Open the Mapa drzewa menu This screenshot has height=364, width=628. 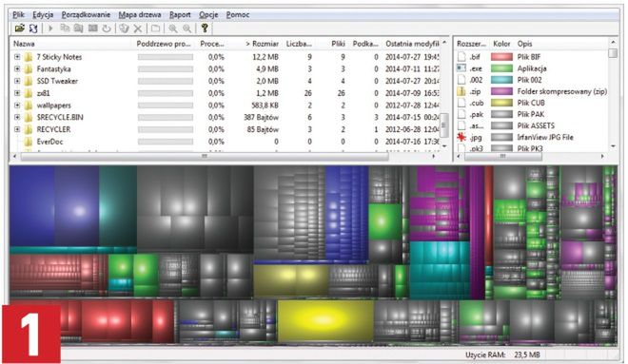tap(140, 15)
